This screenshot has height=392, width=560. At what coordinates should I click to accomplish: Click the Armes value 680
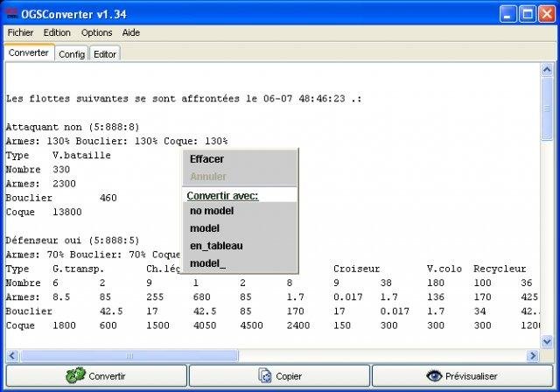202,297
